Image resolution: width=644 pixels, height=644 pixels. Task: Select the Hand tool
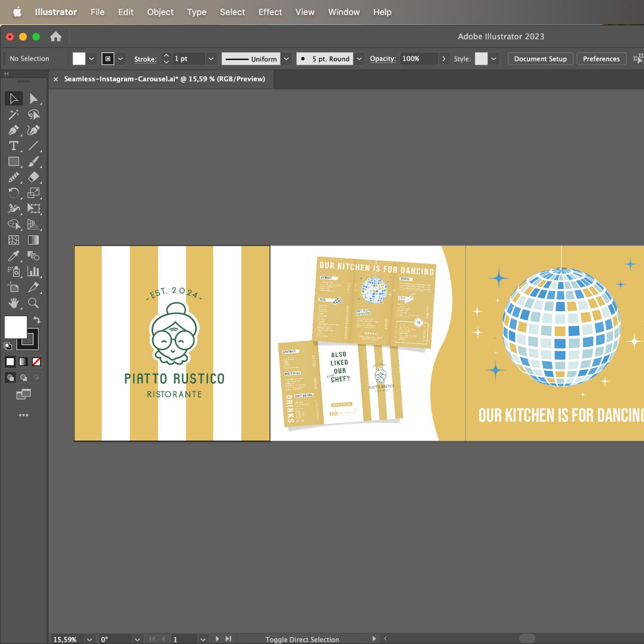(x=14, y=303)
